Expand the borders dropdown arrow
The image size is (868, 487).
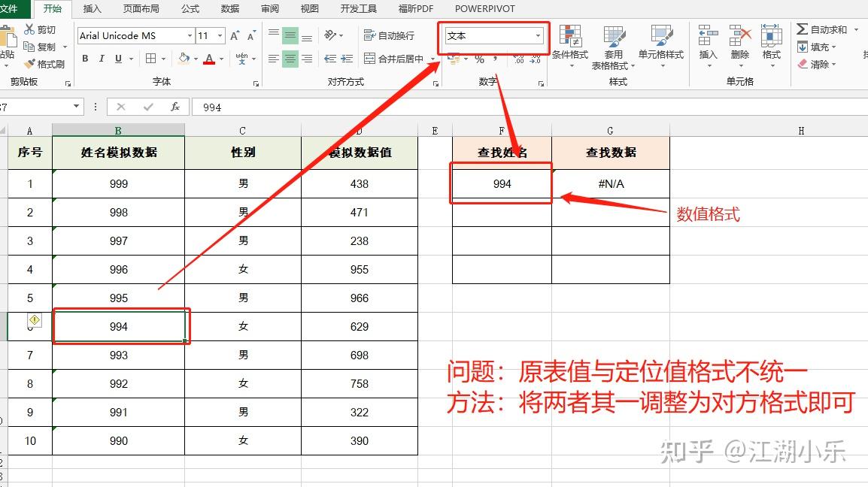pyautogui.click(x=164, y=59)
